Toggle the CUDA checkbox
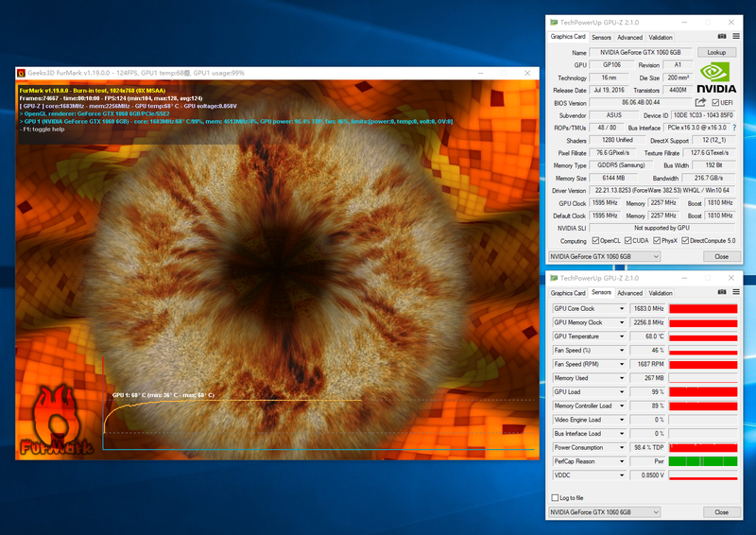The image size is (756, 535). click(627, 241)
